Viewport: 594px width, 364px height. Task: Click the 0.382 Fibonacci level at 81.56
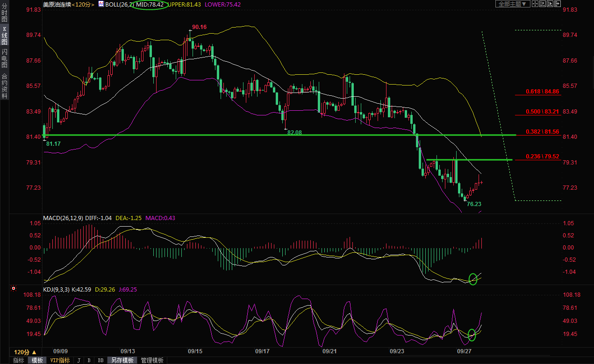542,132
